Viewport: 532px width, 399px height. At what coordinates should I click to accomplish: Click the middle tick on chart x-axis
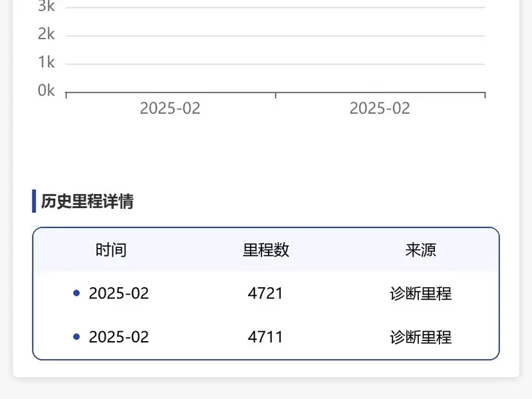(275, 95)
